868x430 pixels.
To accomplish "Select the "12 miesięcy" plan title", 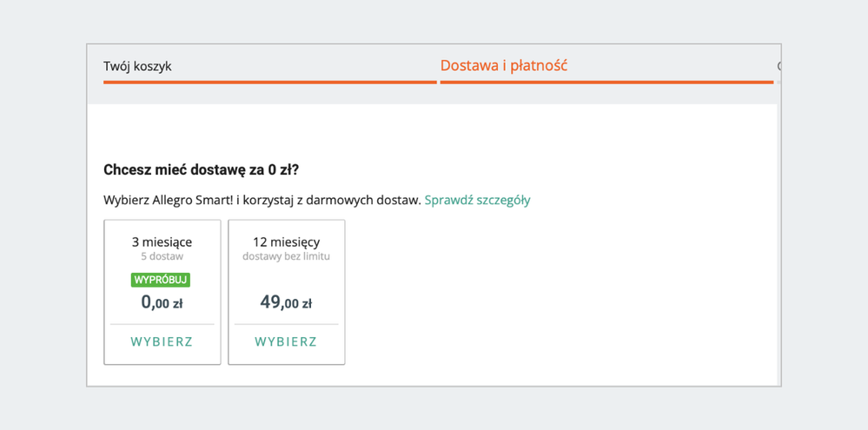I will tap(286, 241).
